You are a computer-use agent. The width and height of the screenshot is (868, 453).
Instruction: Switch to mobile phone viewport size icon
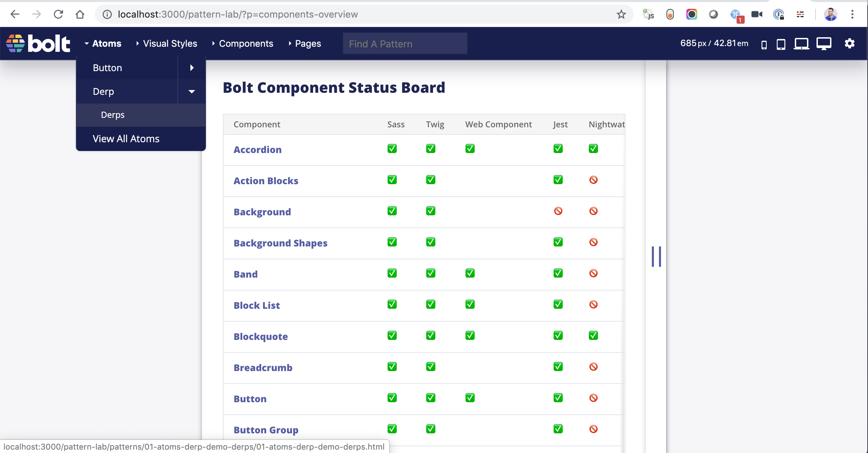pyautogui.click(x=764, y=44)
